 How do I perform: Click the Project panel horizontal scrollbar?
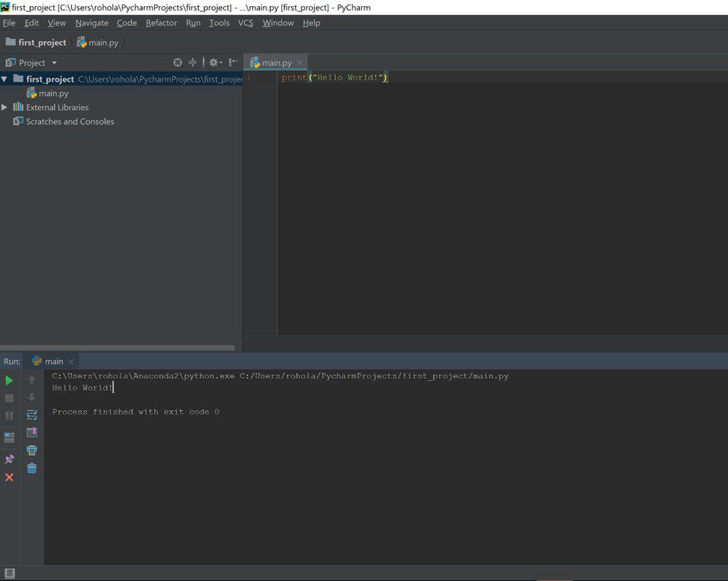117,347
